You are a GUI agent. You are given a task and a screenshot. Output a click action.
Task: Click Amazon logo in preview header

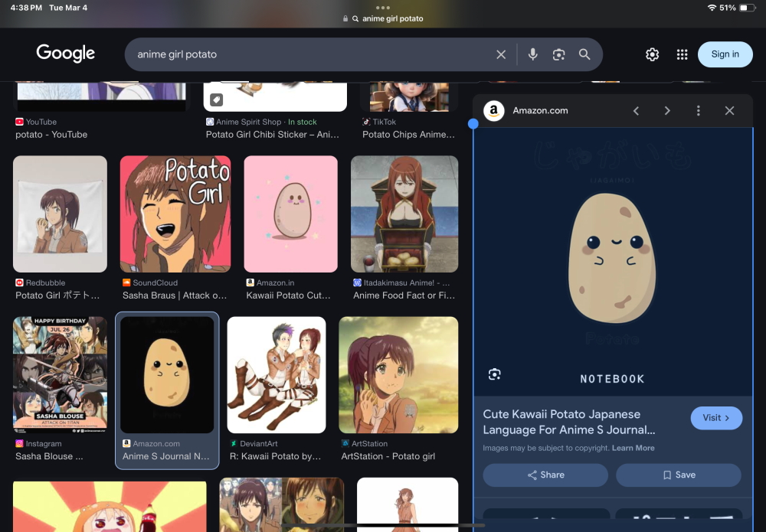click(494, 111)
